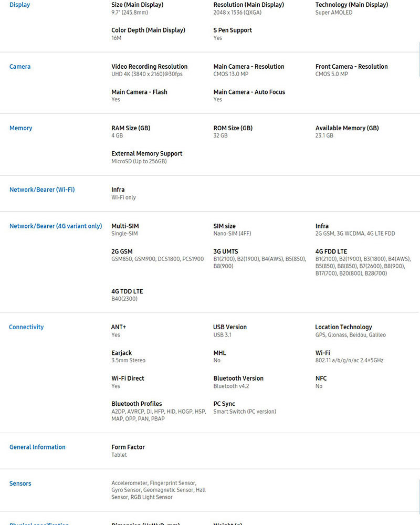Select the "SIM size" label
Screen dimensions: 420x525
224,226
